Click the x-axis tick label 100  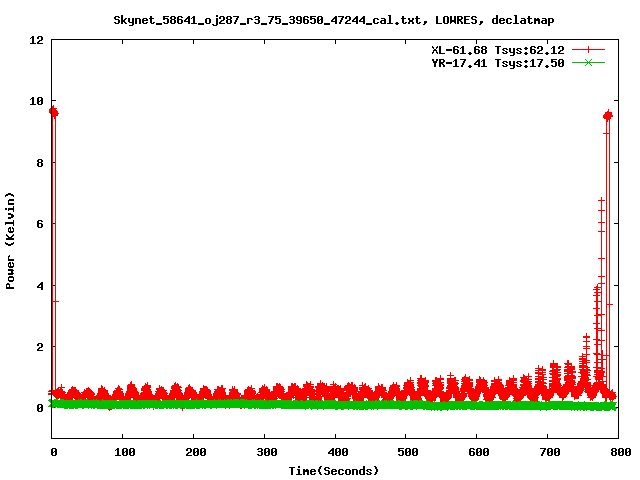tap(124, 452)
